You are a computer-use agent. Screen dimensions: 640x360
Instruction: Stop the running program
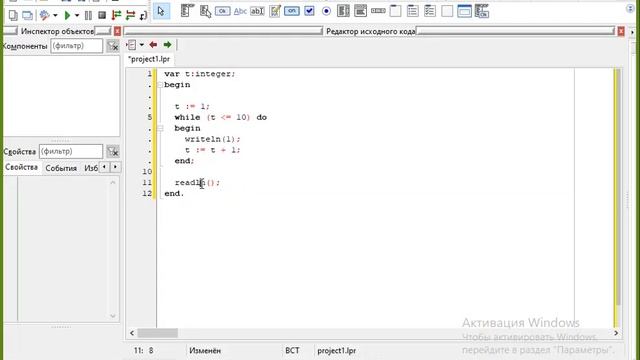tap(102, 16)
